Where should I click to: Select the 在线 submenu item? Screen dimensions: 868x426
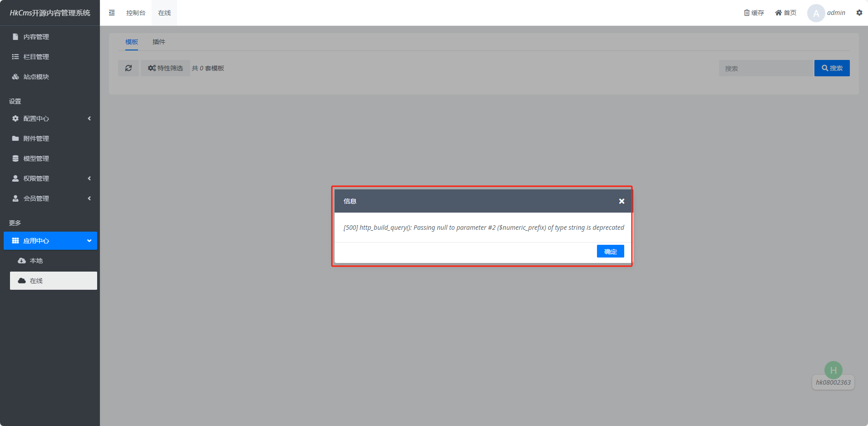tap(53, 281)
